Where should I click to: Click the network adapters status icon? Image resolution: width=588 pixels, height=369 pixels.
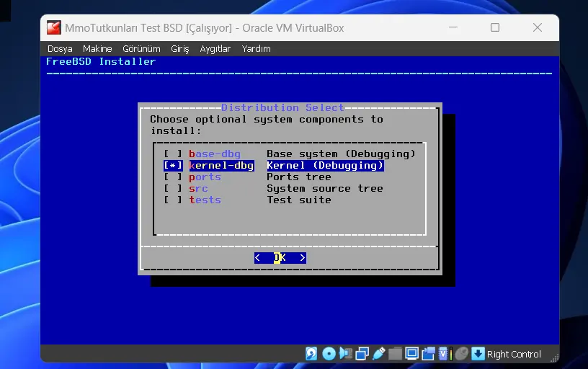362,354
